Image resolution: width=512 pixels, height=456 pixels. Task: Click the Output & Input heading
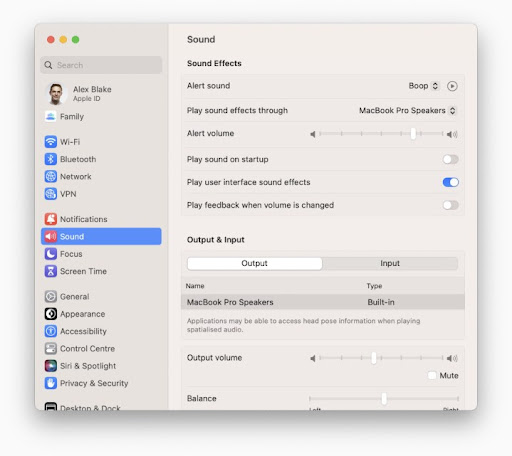click(216, 240)
